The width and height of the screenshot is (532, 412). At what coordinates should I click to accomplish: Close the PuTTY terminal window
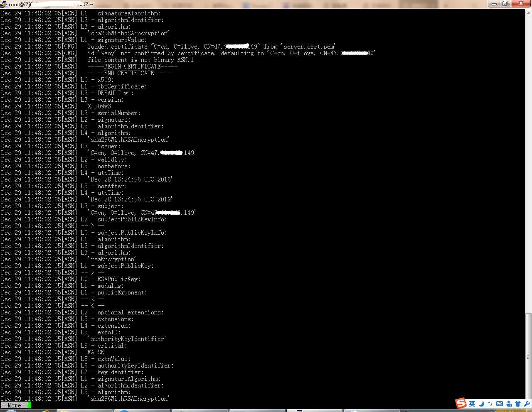pyautogui.click(x=521, y=4)
